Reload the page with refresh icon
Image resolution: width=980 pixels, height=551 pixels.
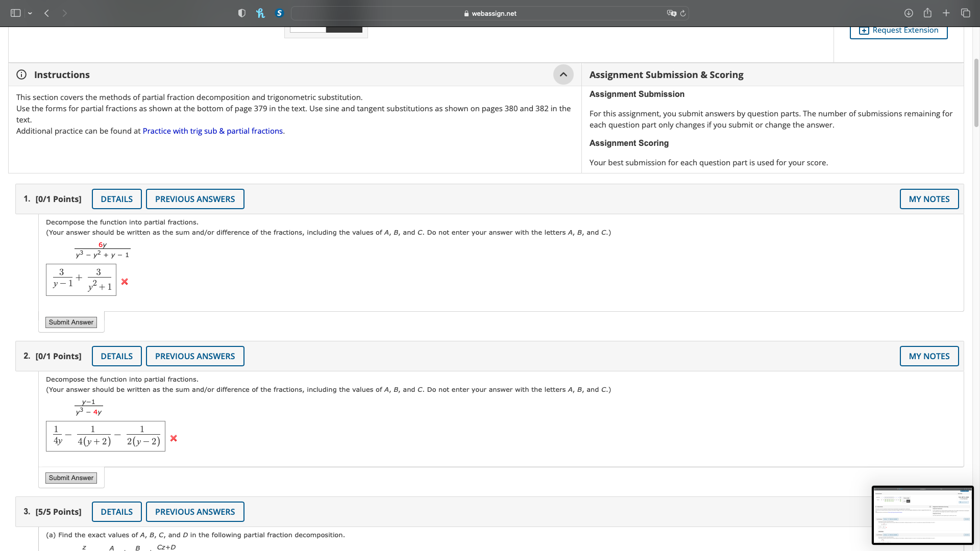point(683,13)
